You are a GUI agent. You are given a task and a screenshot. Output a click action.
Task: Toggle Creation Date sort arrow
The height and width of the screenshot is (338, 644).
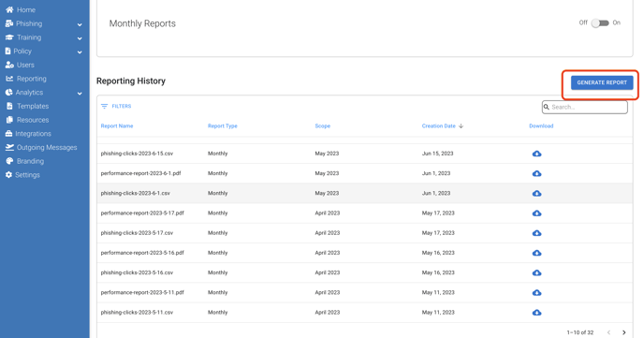pyautogui.click(x=461, y=126)
